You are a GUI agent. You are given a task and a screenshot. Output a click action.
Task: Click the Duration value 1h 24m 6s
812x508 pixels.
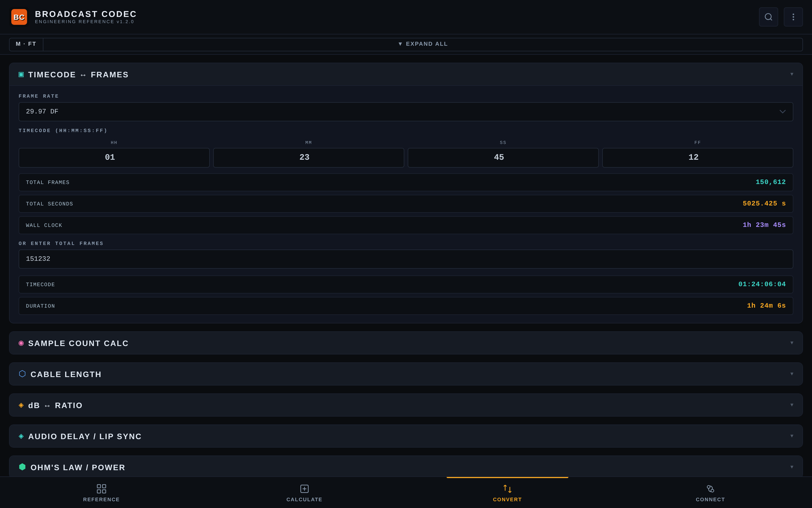[x=766, y=306]
